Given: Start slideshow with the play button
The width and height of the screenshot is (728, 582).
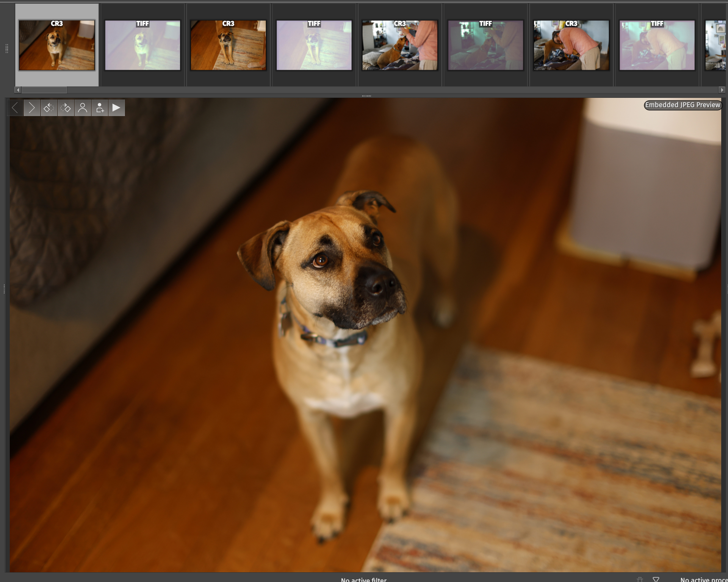Looking at the screenshot, I should tap(116, 108).
